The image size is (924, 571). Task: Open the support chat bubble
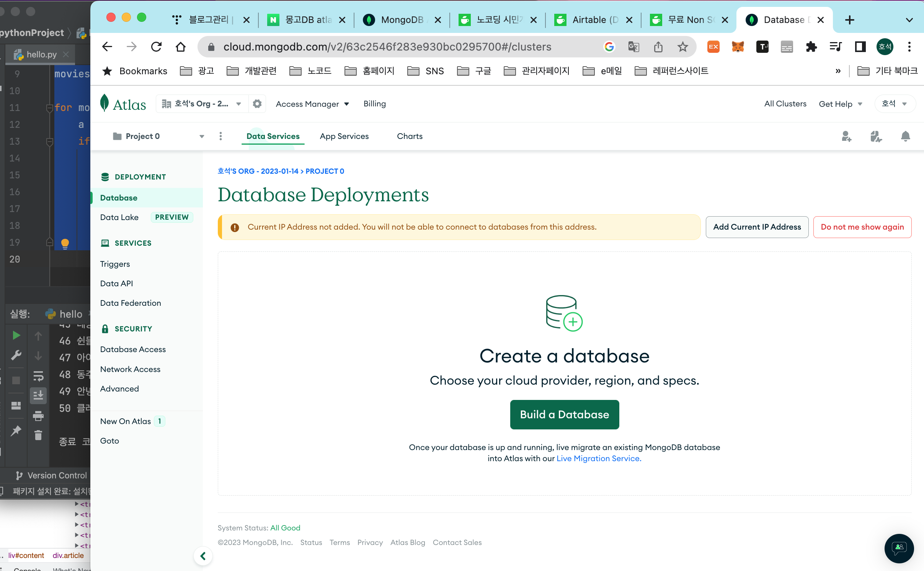(899, 548)
